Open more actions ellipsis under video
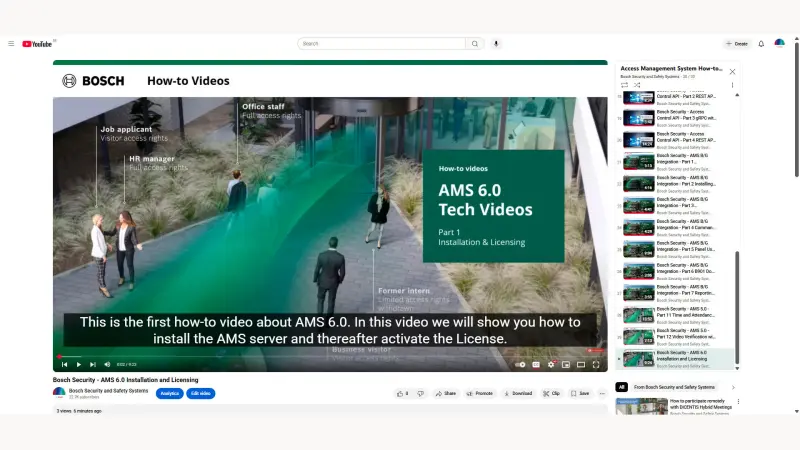This screenshot has width=800, height=450. coord(602,393)
